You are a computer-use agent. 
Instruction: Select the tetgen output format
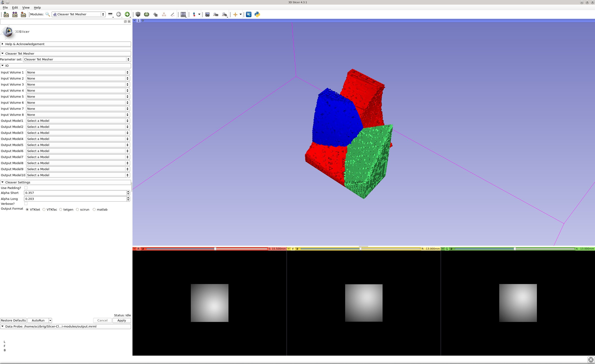[x=61, y=210]
